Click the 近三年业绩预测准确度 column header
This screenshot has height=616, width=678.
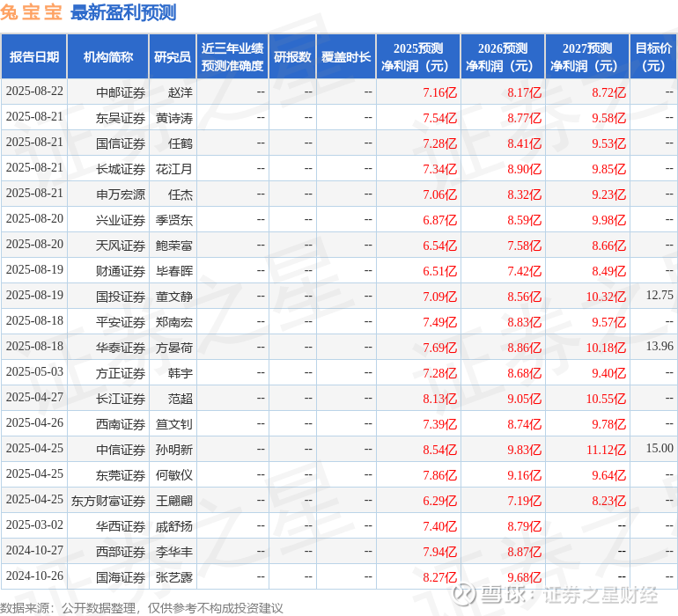point(232,56)
